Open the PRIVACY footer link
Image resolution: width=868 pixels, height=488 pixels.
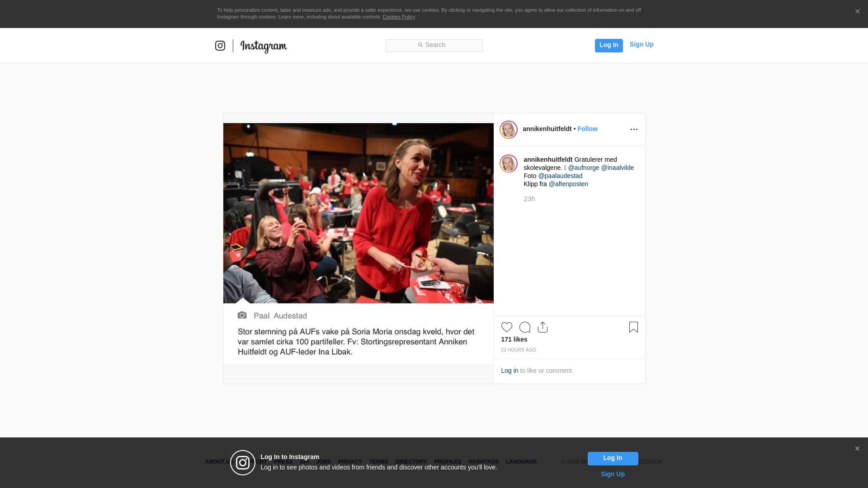(x=350, y=462)
